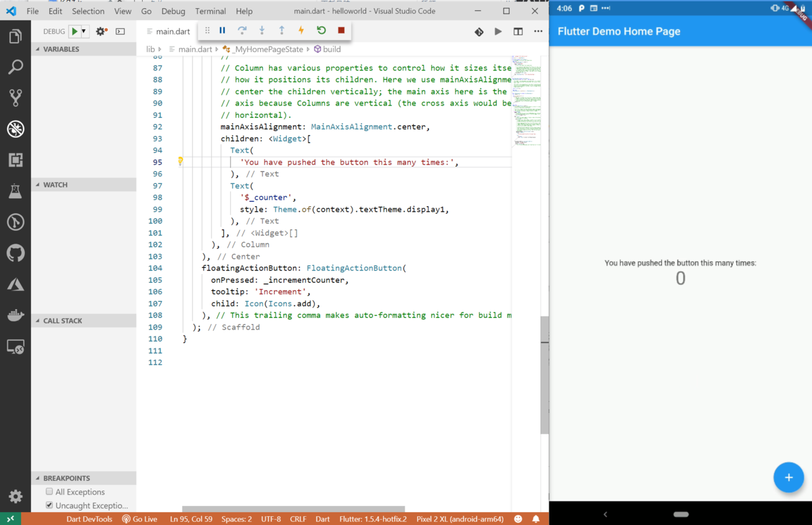
Task: Tap the emulator Android back arrow
Action: click(x=605, y=514)
